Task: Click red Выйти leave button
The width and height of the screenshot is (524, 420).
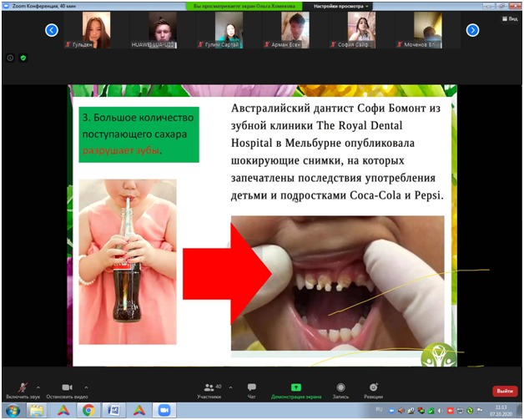Action: [505, 391]
